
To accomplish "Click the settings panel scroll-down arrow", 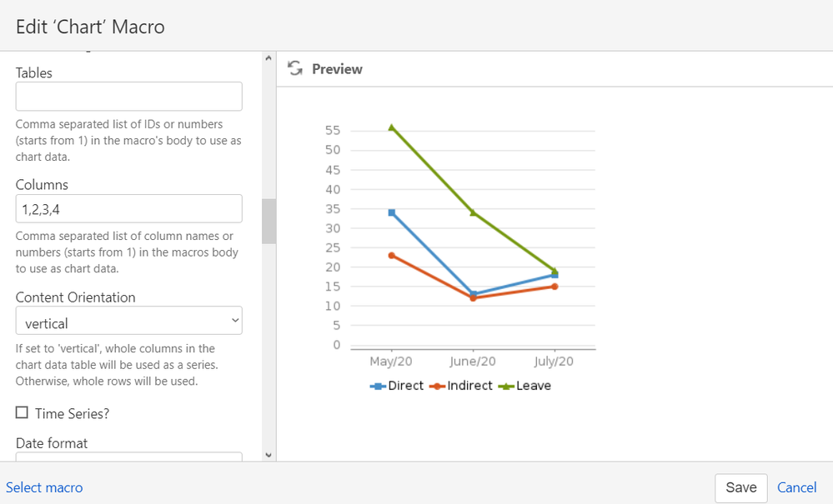I will 268,454.
